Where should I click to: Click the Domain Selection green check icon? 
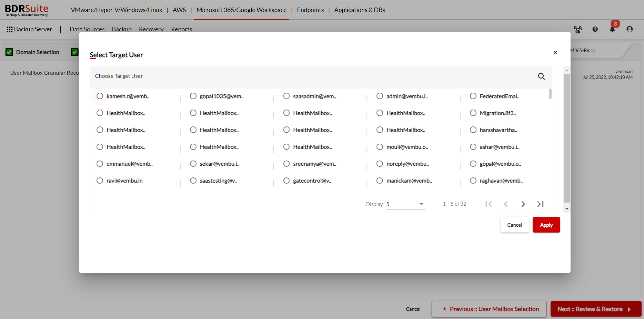(x=9, y=52)
